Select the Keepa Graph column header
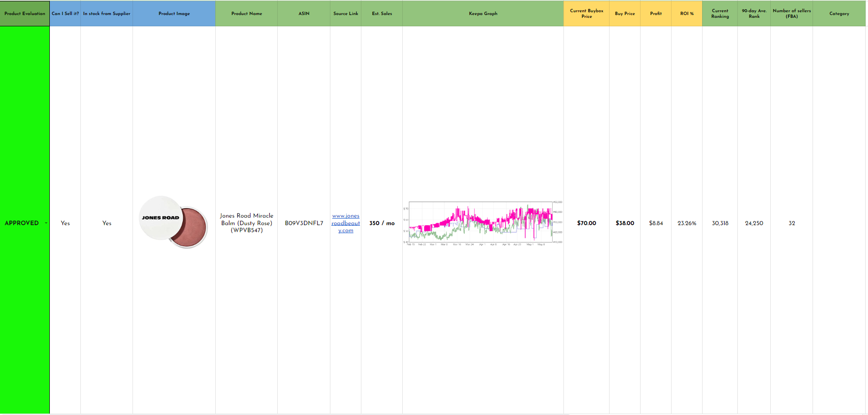The width and height of the screenshot is (868, 415). point(483,14)
